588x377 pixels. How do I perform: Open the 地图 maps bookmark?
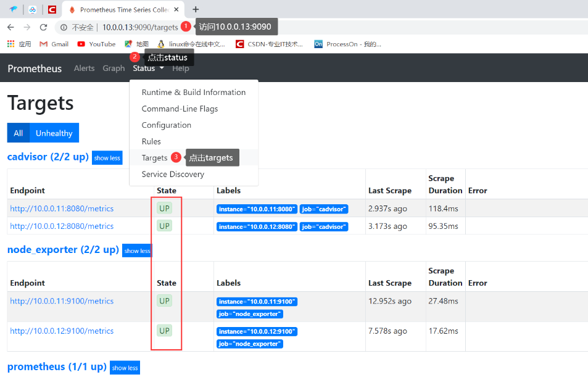tap(137, 44)
